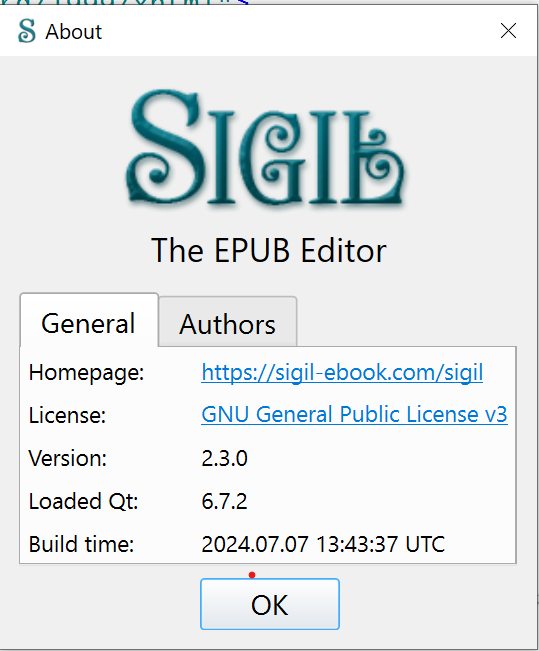Click the License label
The image size is (539, 651).
click(x=67, y=415)
